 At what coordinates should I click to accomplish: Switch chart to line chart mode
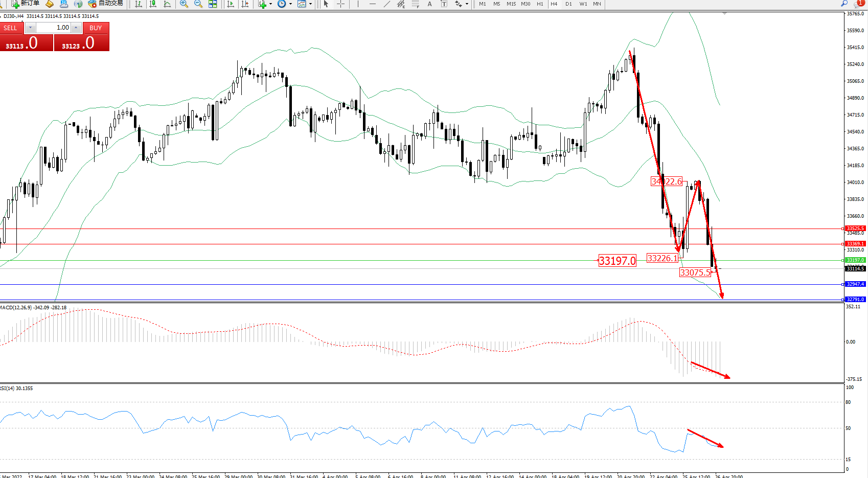click(167, 4)
